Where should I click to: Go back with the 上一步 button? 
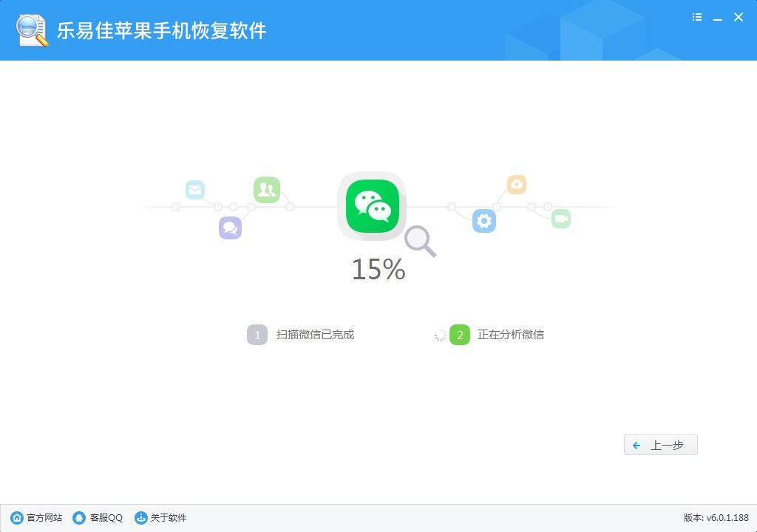coord(660,445)
